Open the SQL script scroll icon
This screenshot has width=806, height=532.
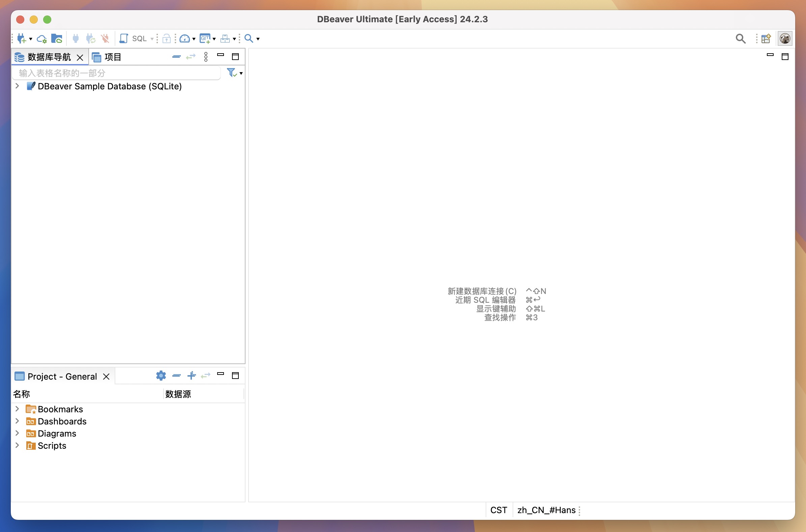coord(124,39)
